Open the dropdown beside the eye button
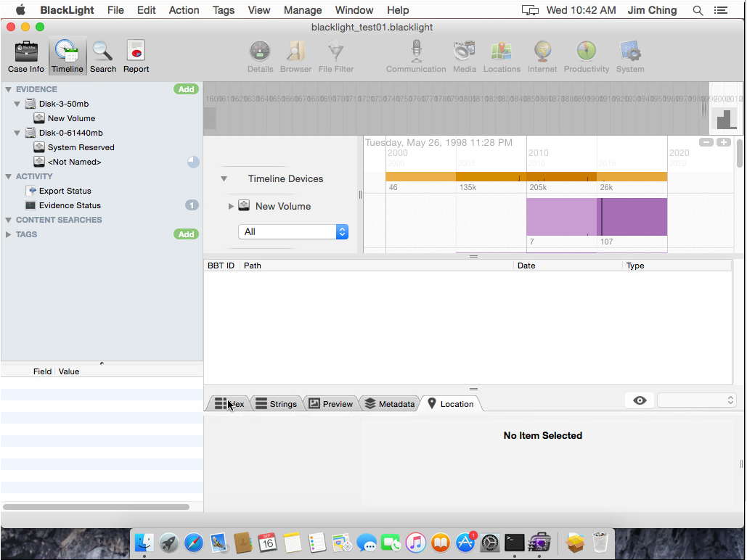The image size is (747, 560). point(696,400)
